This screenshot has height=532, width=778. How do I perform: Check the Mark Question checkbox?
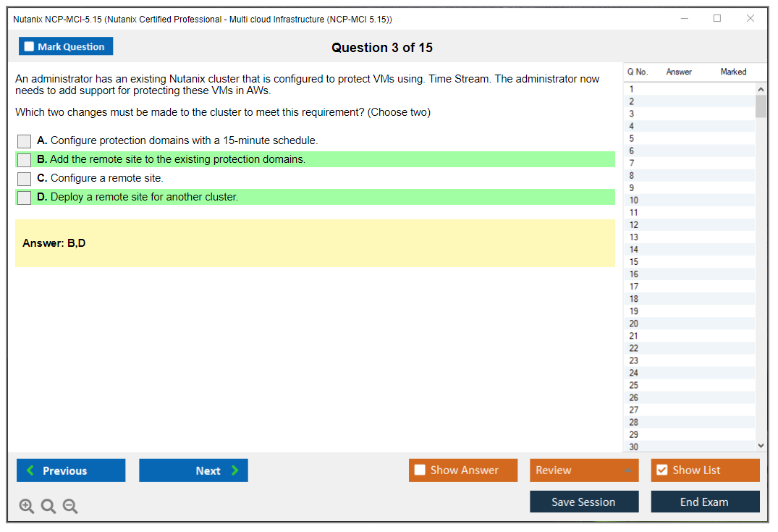click(x=30, y=47)
